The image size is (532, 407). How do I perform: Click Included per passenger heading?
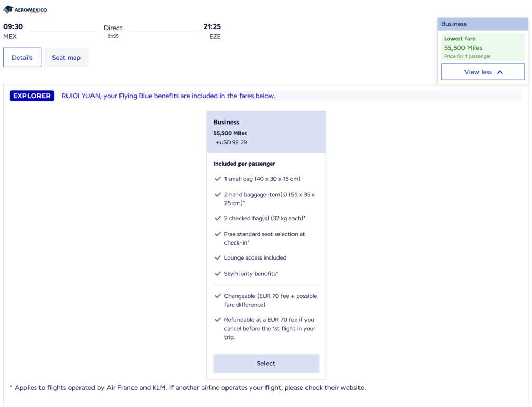click(244, 164)
